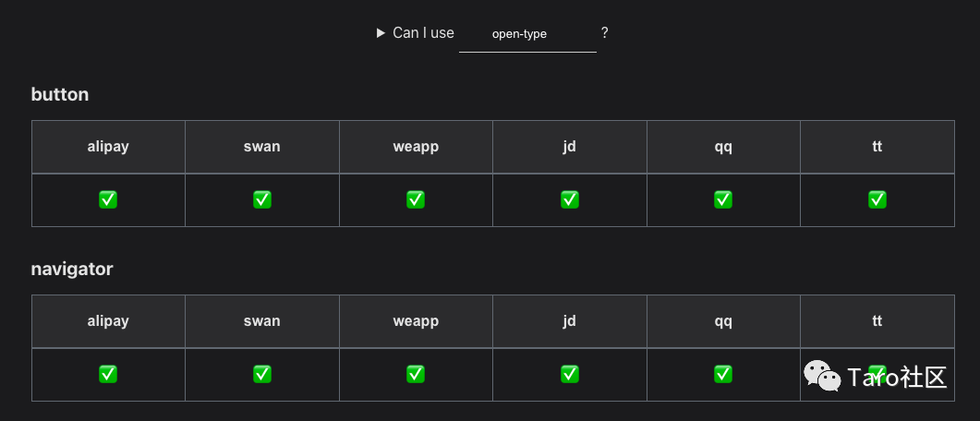Click the jd checkmark in navigator table
The image size is (980, 421).
[x=569, y=374]
